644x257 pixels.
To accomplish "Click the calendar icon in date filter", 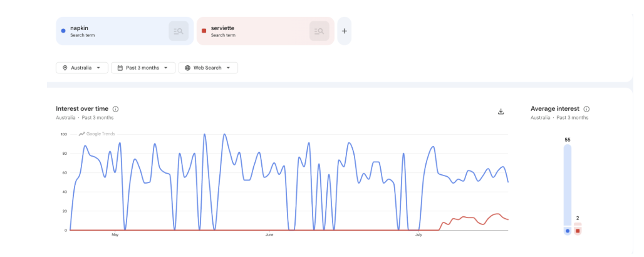I will click(120, 68).
